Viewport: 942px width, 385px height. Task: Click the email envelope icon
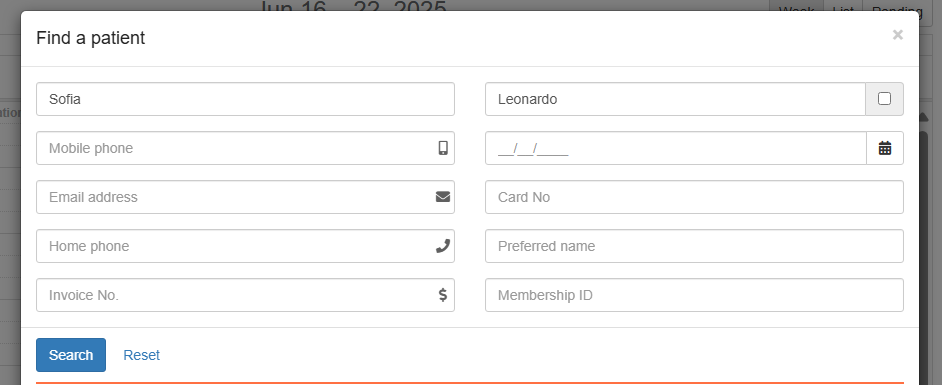point(443,196)
